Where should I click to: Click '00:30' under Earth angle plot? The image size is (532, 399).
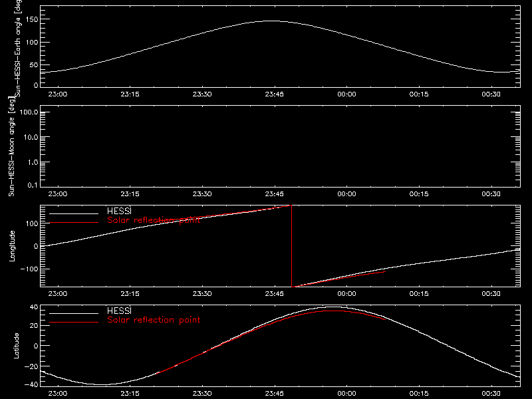pyautogui.click(x=491, y=94)
